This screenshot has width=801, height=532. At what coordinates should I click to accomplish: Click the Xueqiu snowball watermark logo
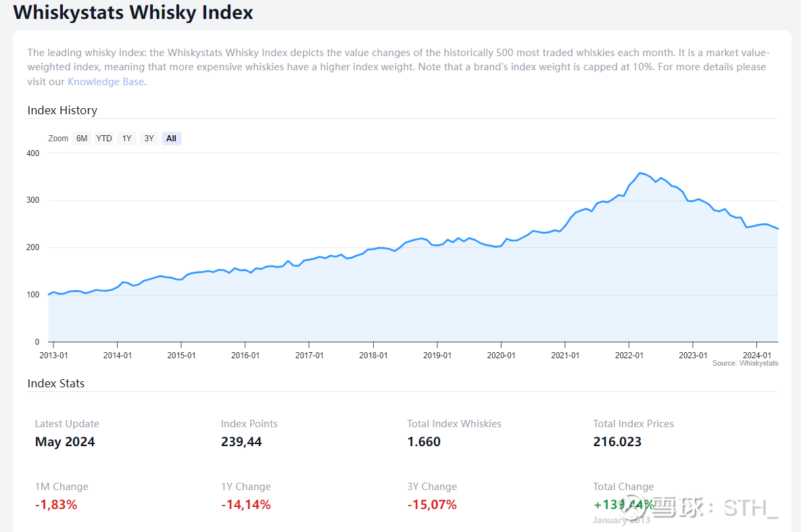click(637, 506)
